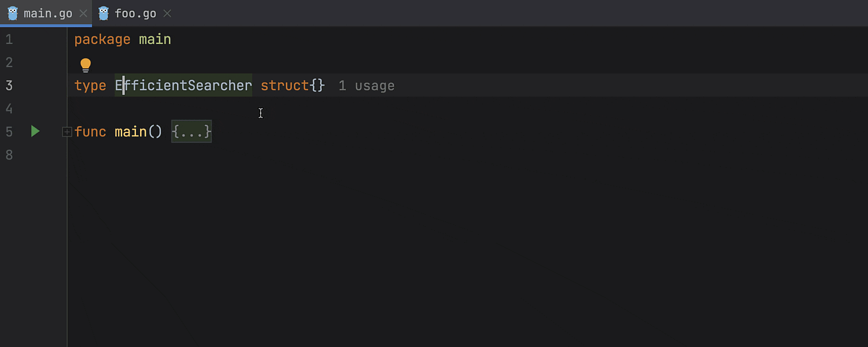Click the type keyword on line 3
Viewport: 868px width, 347px height.
90,86
